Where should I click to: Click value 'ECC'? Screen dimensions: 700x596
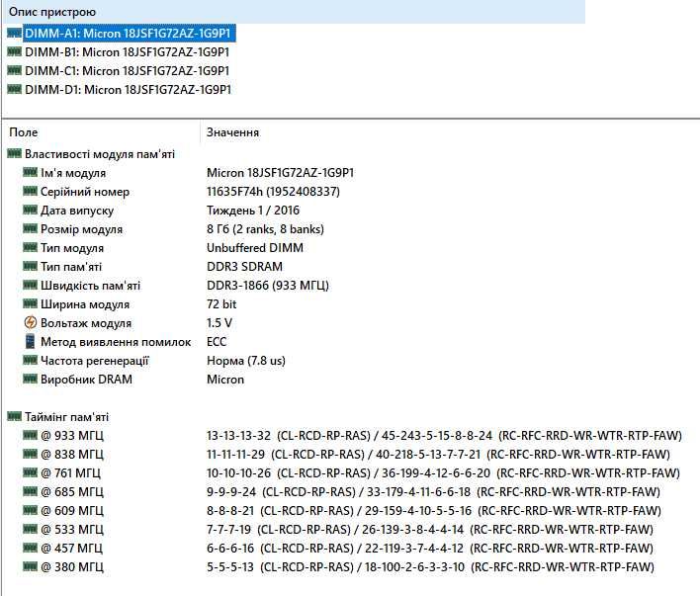[x=217, y=342]
